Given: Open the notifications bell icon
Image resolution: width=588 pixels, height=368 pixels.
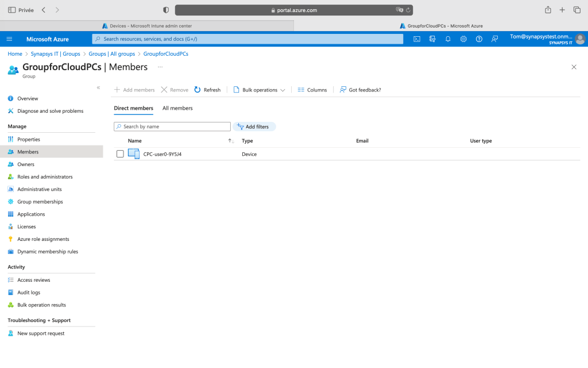Looking at the screenshot, I should tap(448, 39).
